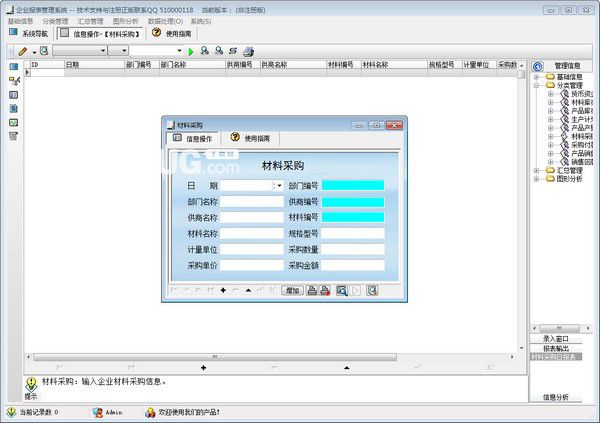This screenshot has height=423, width=600.
Task: Click the 信息分析 button at the panel bottom
Action: [556, 397]
